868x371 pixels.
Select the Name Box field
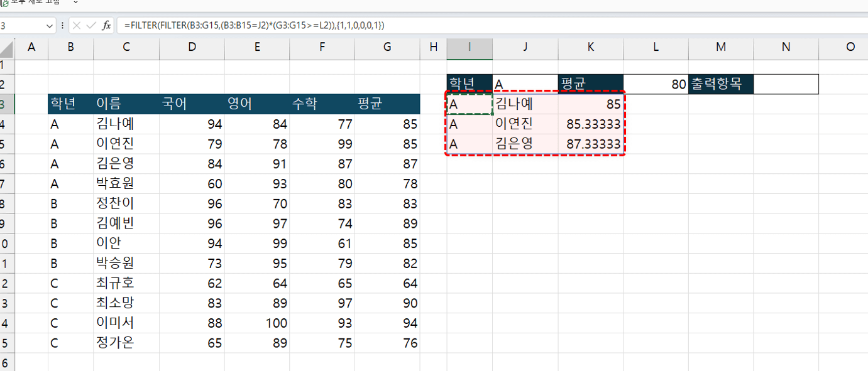[22, 26]
